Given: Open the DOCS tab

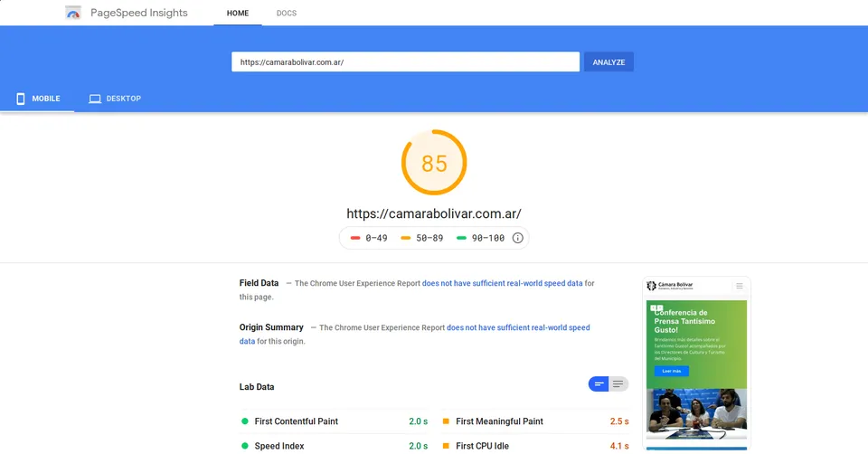Looking at the screenshot, I should [287, 13].
